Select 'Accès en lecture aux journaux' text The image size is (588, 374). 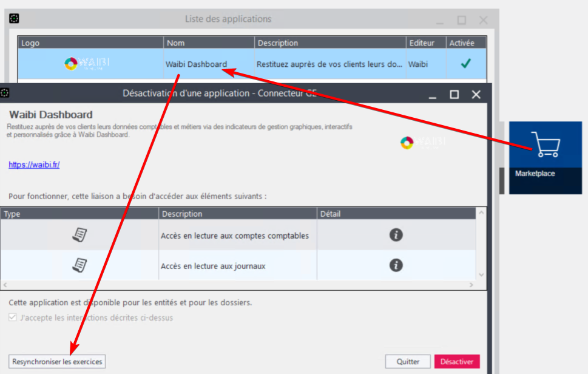(213, 266)
